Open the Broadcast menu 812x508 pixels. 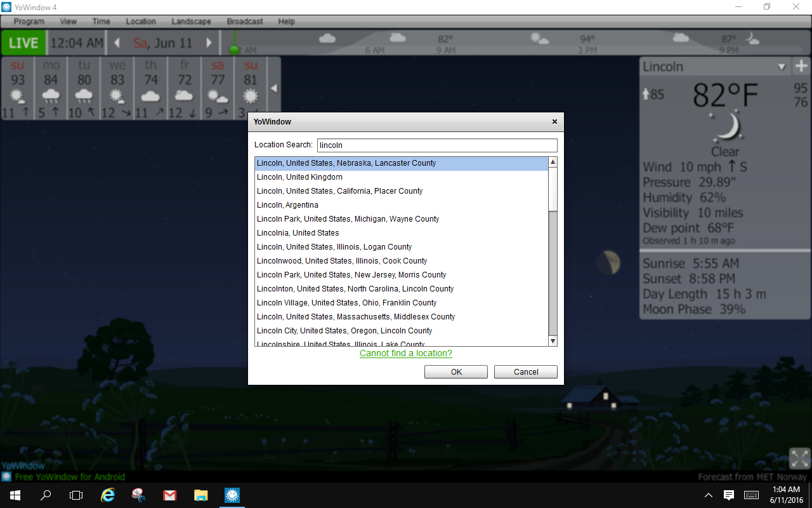tap(245, 22)
